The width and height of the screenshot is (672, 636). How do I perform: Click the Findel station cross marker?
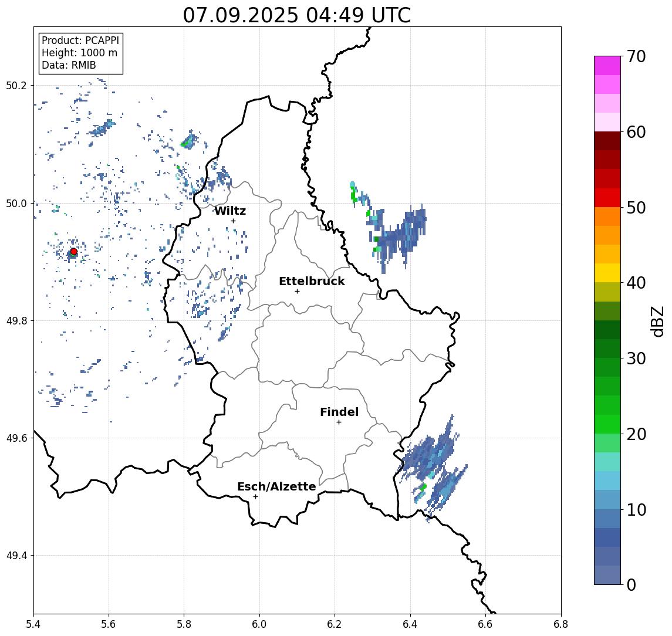click(339, 422)
